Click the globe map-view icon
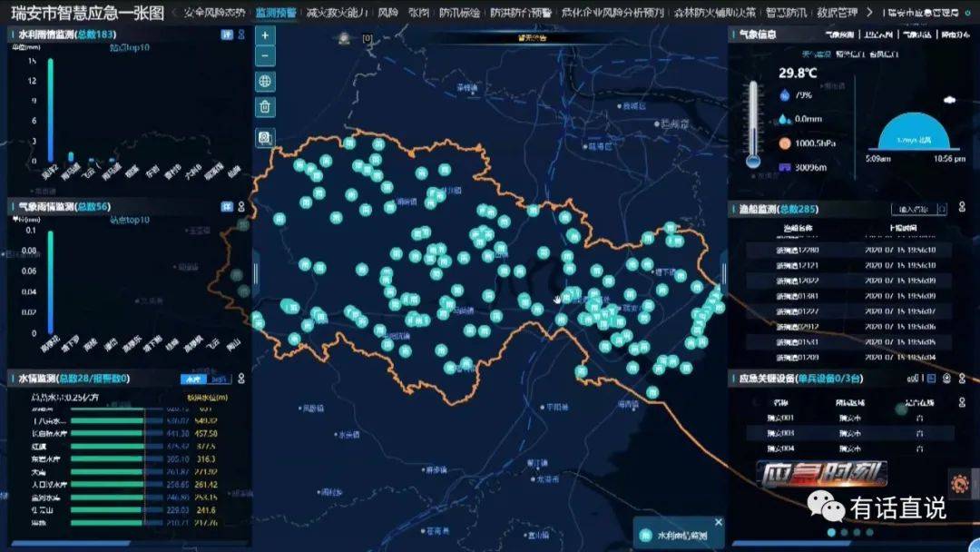 (x=265, y=82)
